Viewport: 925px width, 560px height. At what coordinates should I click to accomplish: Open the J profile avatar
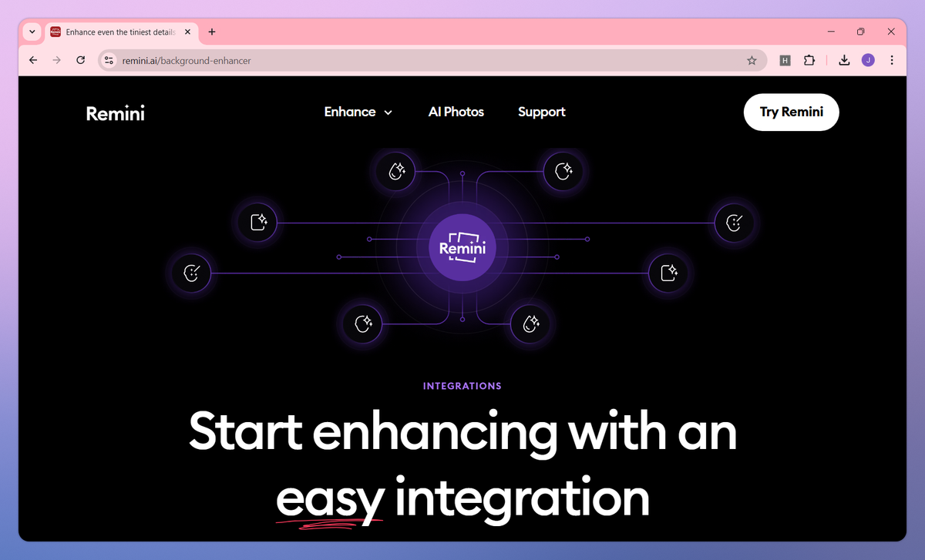pyautogui.click(x=868, y=60)
